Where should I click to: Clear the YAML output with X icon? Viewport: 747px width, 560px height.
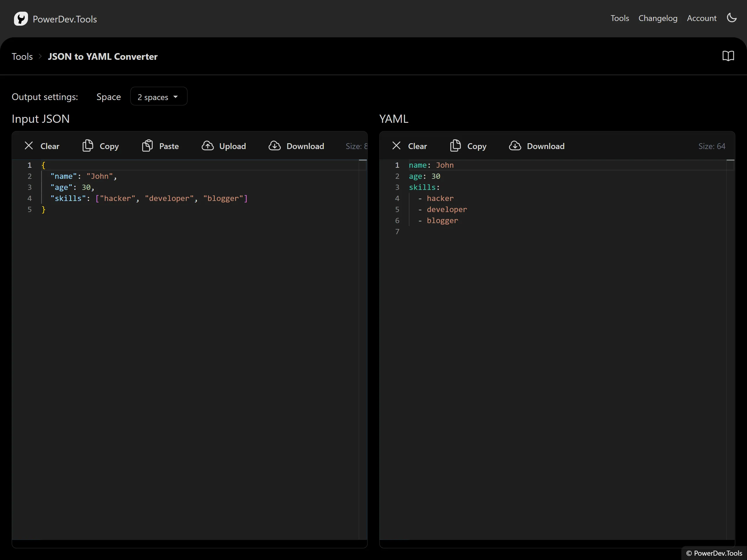tap(397, 146)
